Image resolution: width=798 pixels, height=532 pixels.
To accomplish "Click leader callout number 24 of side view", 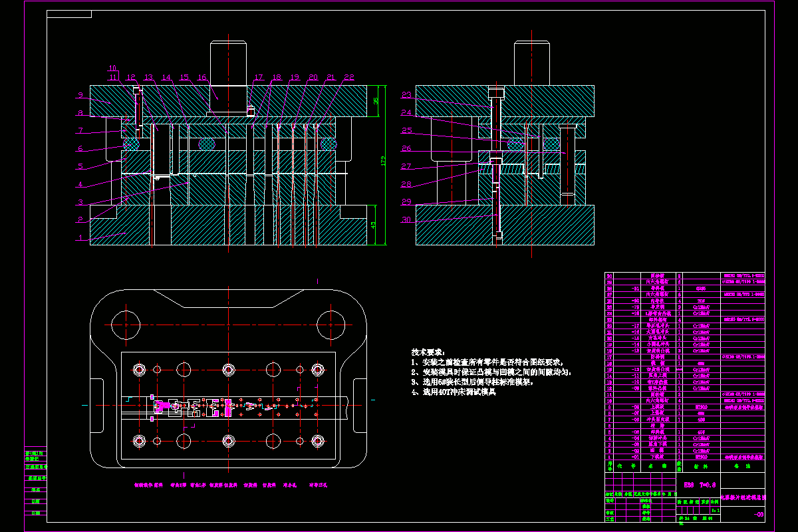I will click(406, 112).
